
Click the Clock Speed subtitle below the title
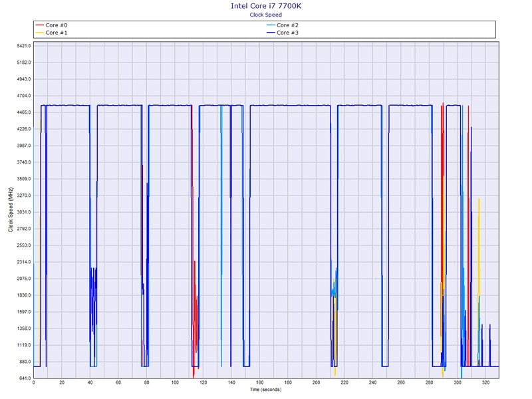[265, 15]
